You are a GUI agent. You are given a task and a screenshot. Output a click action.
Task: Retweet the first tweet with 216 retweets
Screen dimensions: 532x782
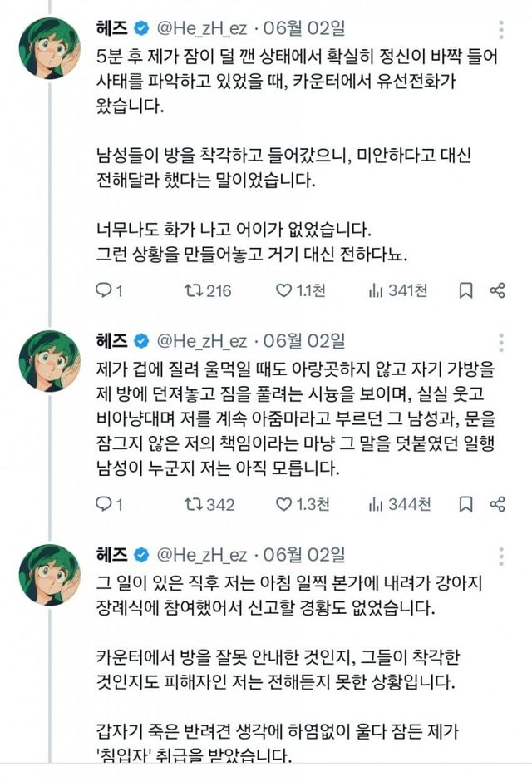tap(192, 290)
